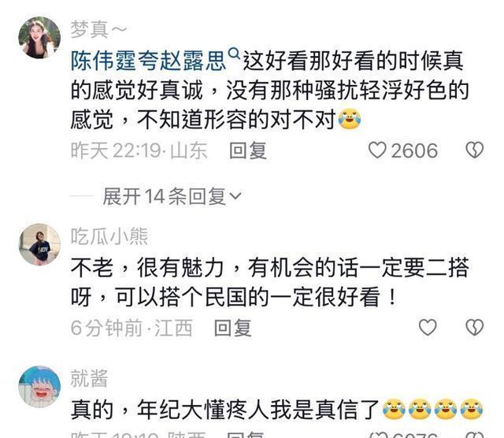Dislike 梦真's comment via broken heart

click(x=475, y=150)
